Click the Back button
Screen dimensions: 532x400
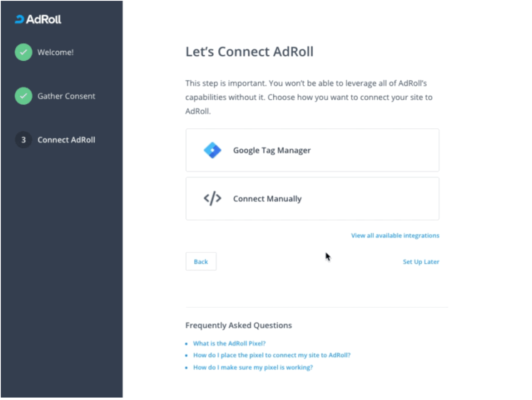click(201, 261)
